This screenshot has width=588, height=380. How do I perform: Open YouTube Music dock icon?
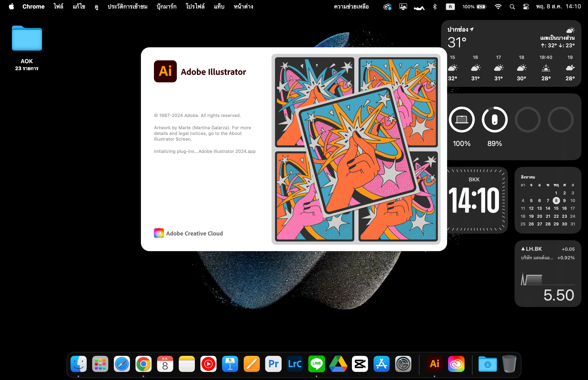click(x=208, y=364)
